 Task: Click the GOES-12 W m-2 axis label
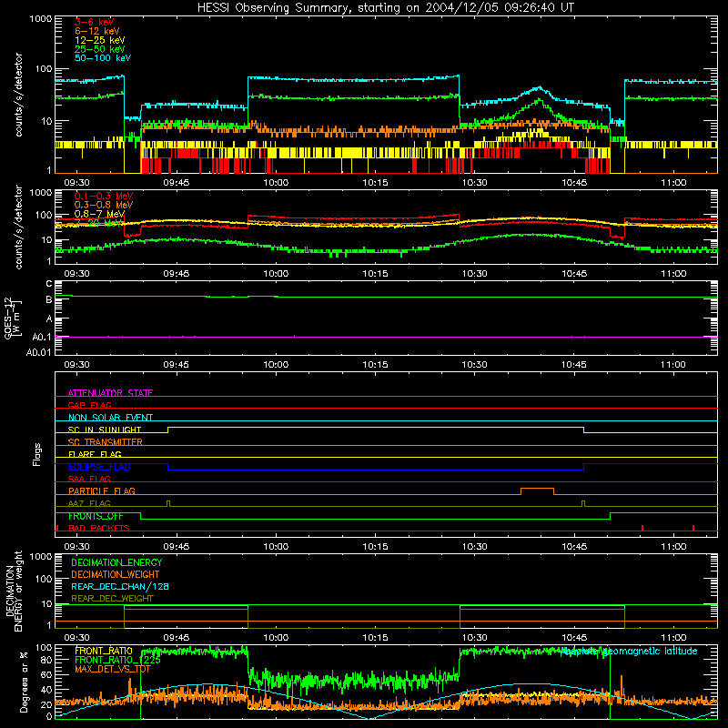pyautogui.click(x=12, y=318)
